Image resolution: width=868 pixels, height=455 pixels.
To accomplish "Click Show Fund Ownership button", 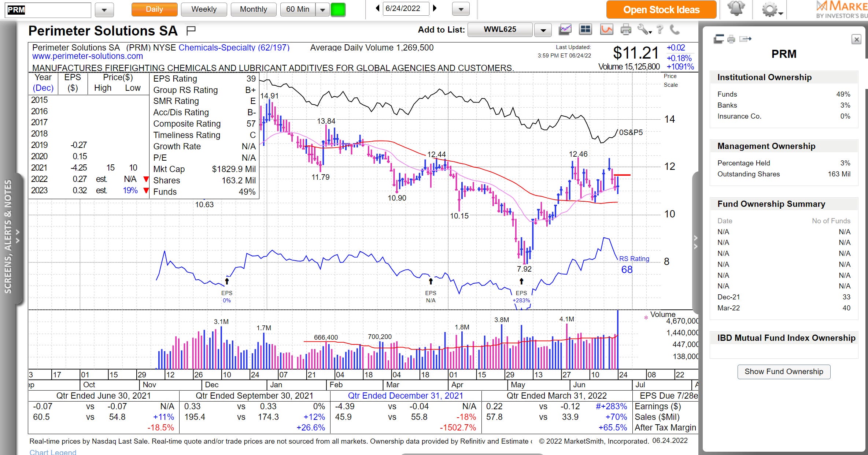I will click(784, 372).
